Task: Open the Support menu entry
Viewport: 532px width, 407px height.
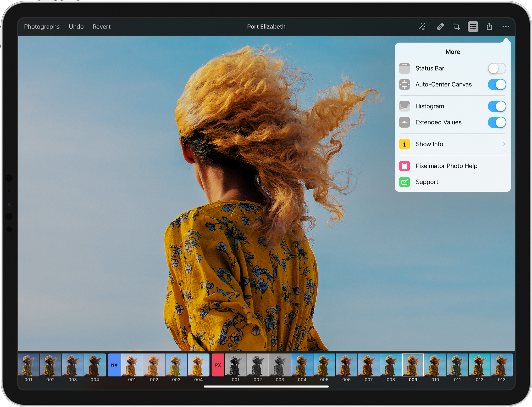Action: point(453,182)
